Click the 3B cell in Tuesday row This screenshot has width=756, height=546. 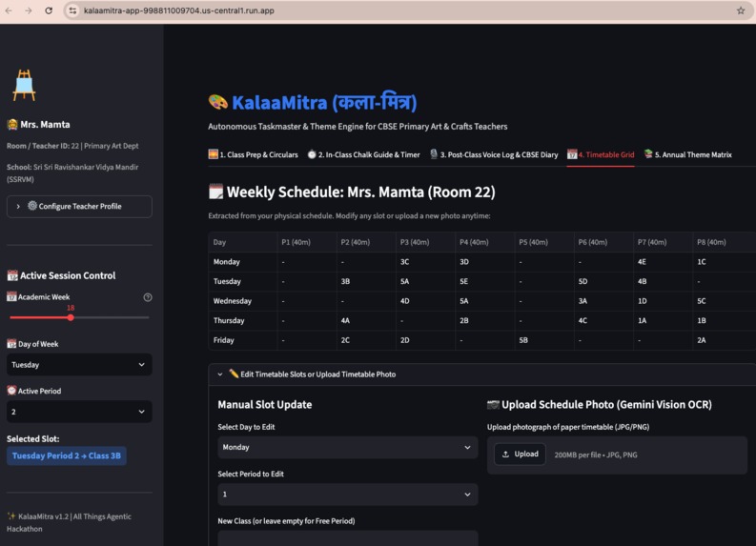tap(366, 281)
